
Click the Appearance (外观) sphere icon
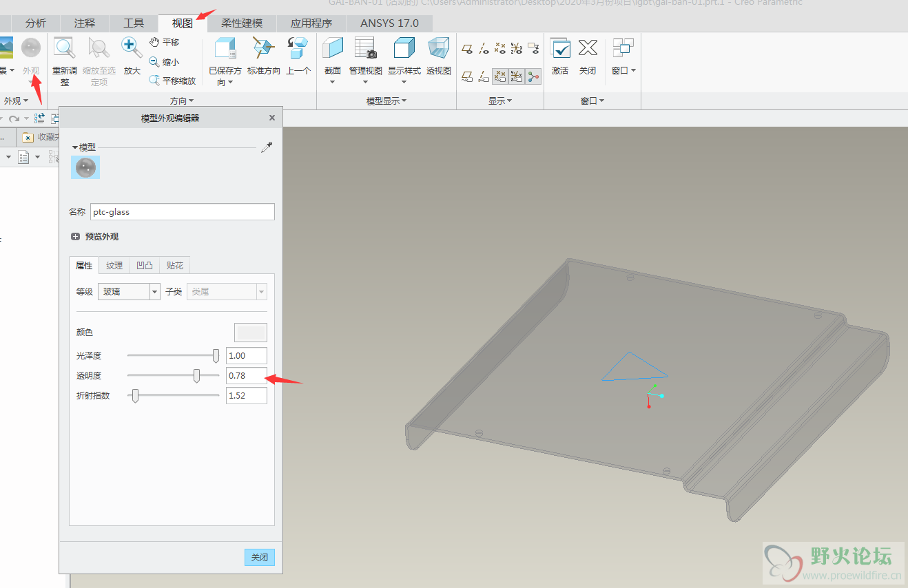[31, 48]
